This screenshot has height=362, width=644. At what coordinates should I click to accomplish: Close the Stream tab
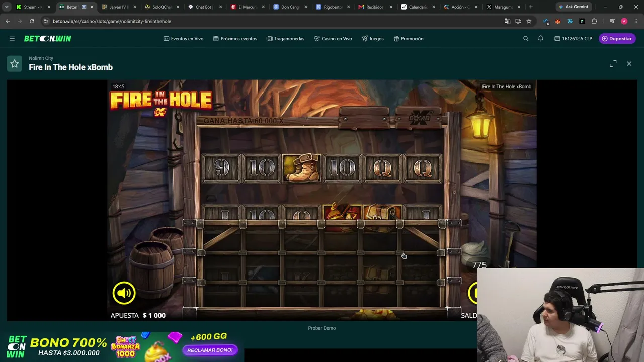[49, 7]
